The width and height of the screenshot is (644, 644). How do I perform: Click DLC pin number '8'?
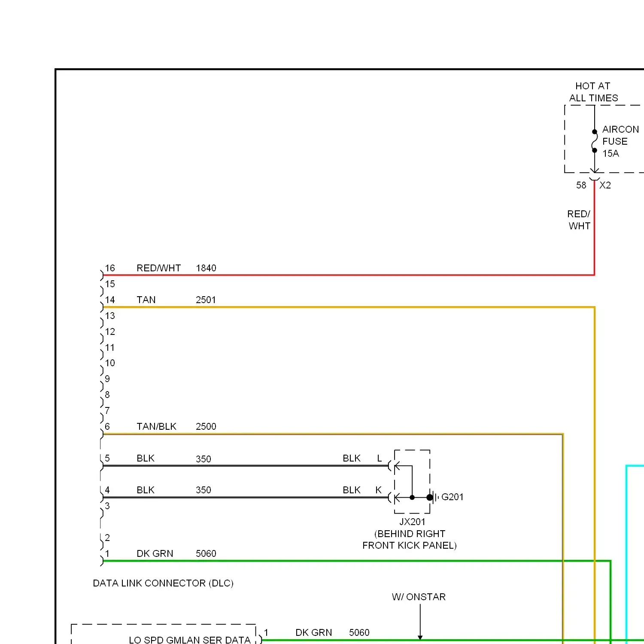107,395
